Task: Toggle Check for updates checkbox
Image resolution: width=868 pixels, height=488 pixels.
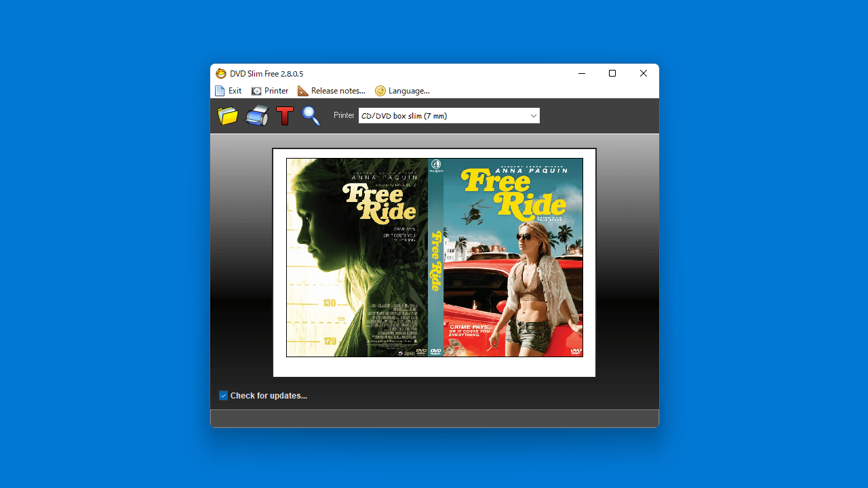Action: coord(223,396)
